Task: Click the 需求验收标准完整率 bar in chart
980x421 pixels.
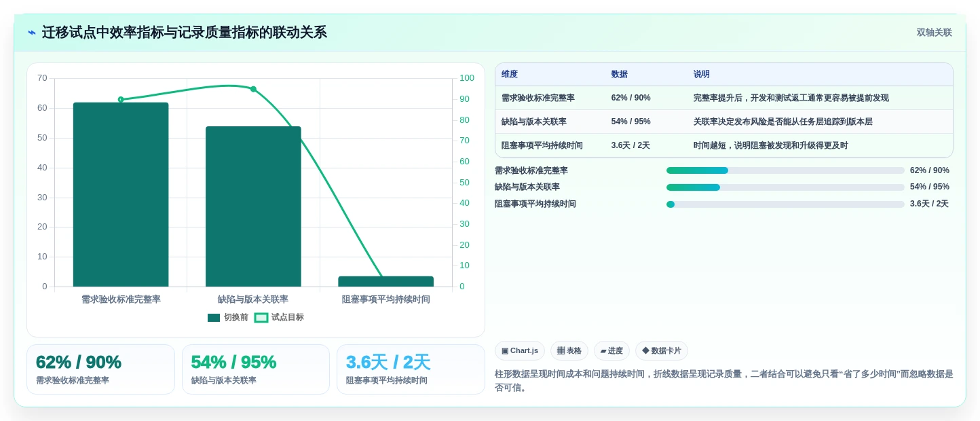Action: (121, 194)
